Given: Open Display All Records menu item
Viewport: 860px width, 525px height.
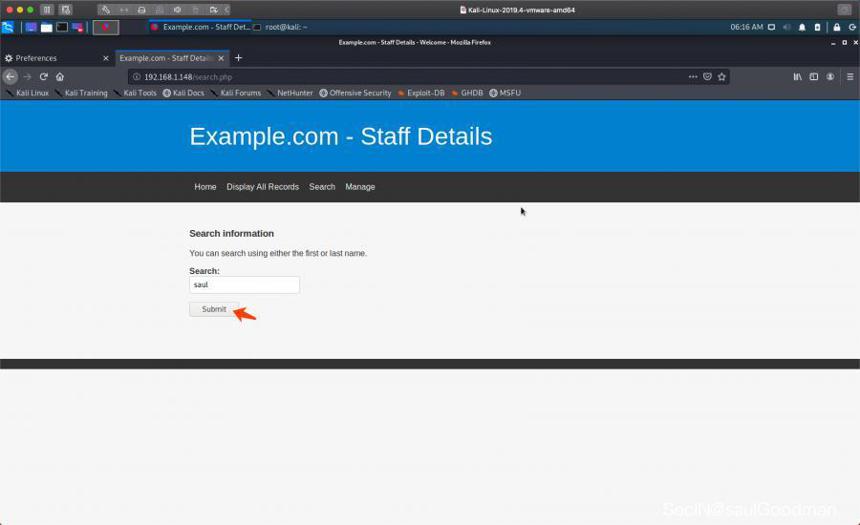Looking at the screenshot, I should point(263,187).
